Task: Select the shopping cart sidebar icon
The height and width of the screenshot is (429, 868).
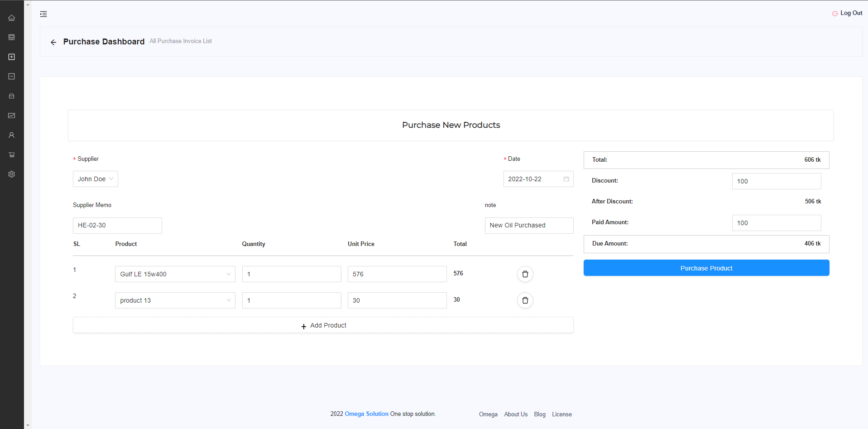Action: [11, 154]
